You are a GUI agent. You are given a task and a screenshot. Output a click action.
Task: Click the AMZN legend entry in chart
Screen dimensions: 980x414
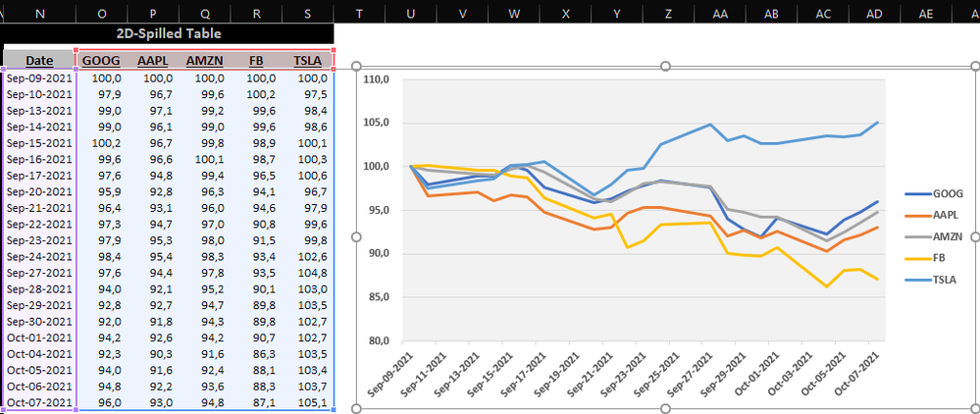(936, 236)
